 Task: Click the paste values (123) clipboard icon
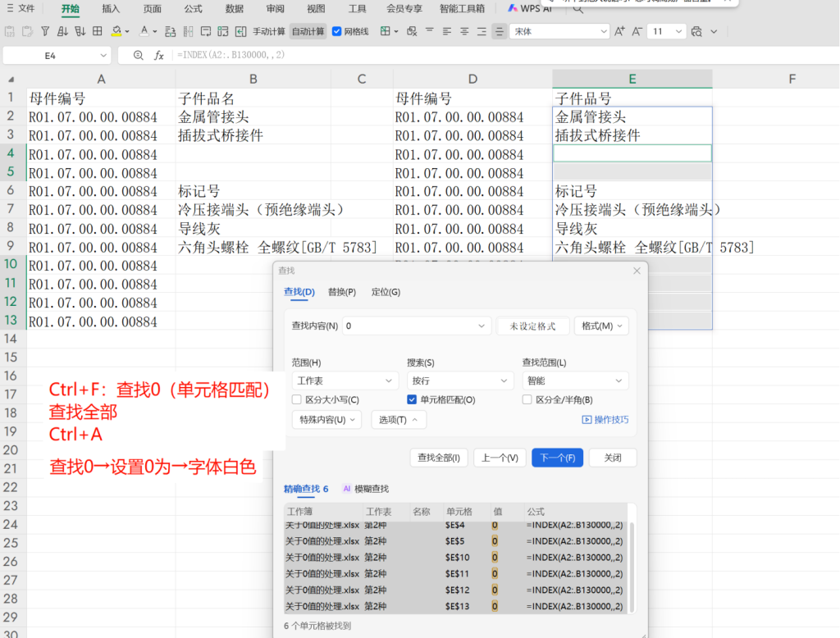[10, 32]
